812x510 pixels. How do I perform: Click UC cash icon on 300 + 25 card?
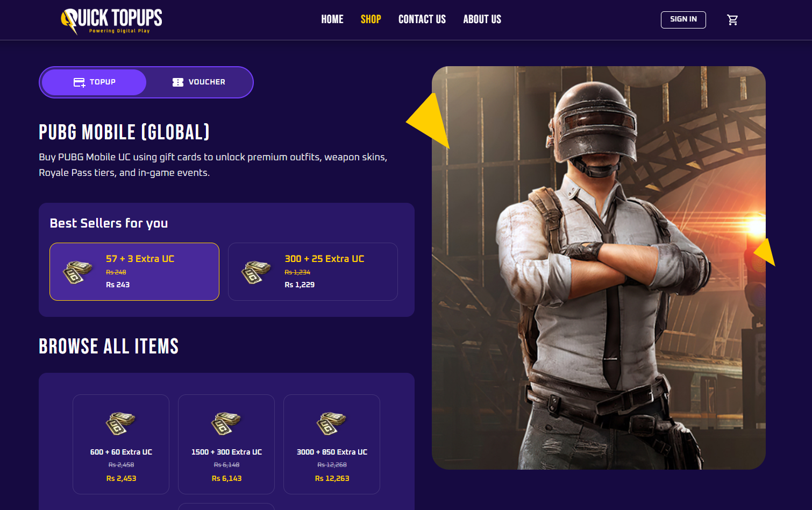coord(257,272)
